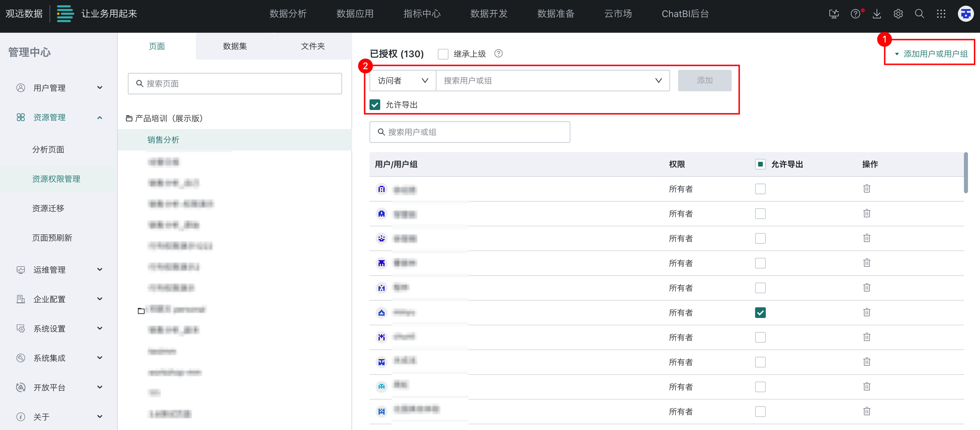
Task: Click the help question mark icon in header
Action: pyautogui.click(x=855, y=14)
